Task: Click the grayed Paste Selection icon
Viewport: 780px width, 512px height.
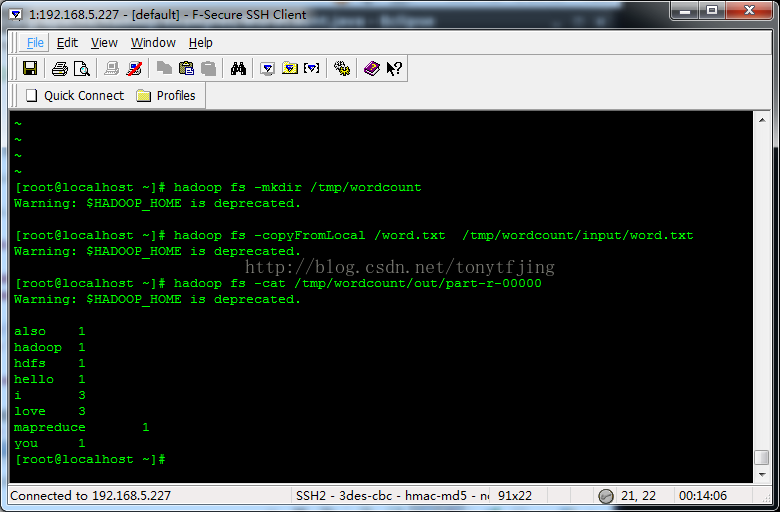Action: tap(208, 68)
